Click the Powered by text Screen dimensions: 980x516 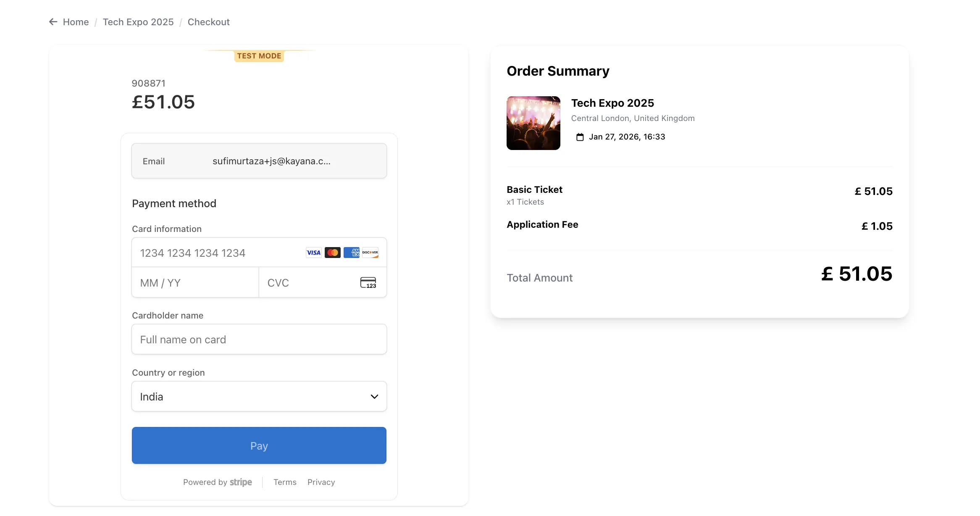[205, 482]
